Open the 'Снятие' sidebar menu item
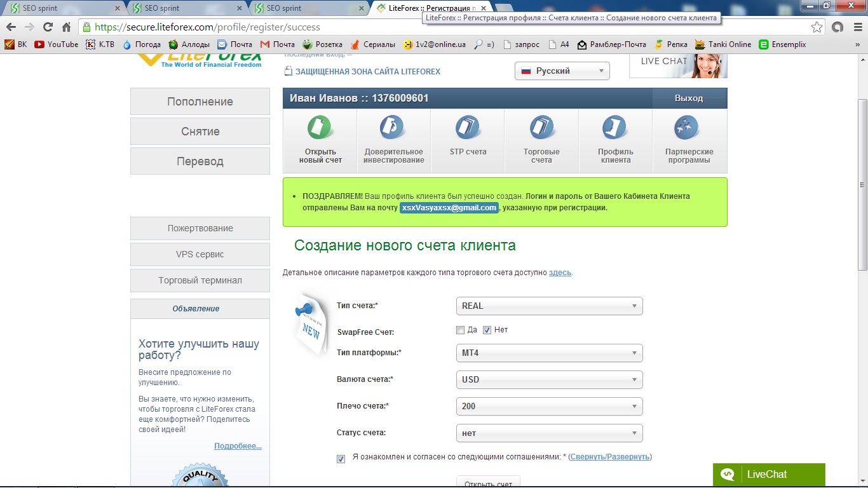 [x=200, y=132]
